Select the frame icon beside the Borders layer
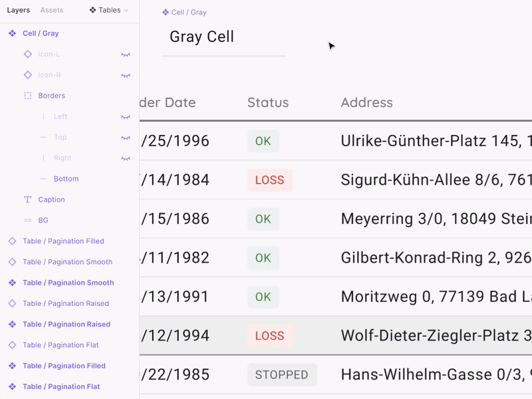Screen dimensions: 532x399 [28, 95]
